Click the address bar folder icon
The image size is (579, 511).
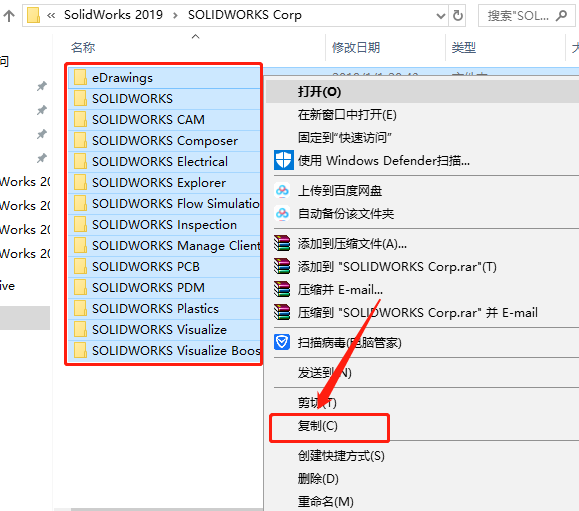click(33, 16)
